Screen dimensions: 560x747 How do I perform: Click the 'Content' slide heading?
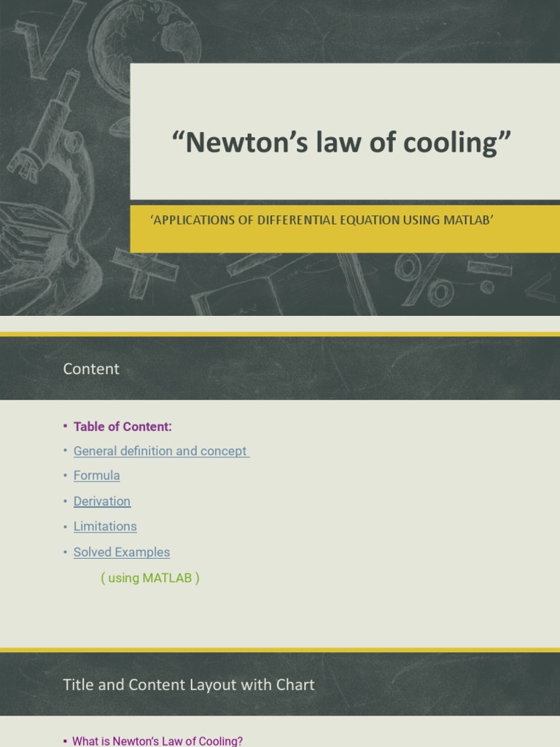91,368
